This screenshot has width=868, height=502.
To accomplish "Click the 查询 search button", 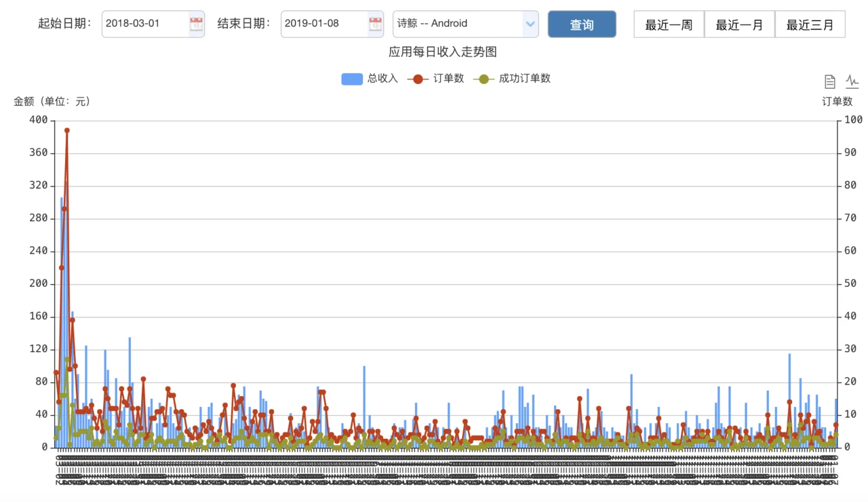I will pyautogui.click(x=582, y=24).
